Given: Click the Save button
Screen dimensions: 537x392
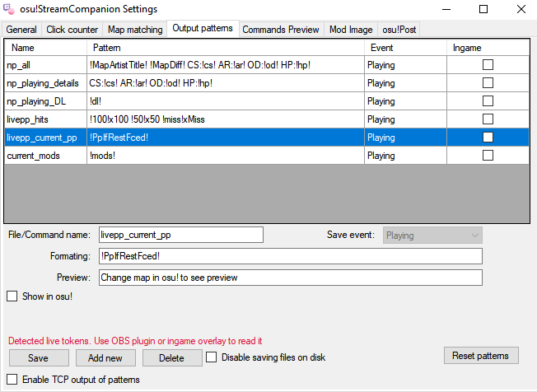Looking at the screenshot, I should coord(39,357).
